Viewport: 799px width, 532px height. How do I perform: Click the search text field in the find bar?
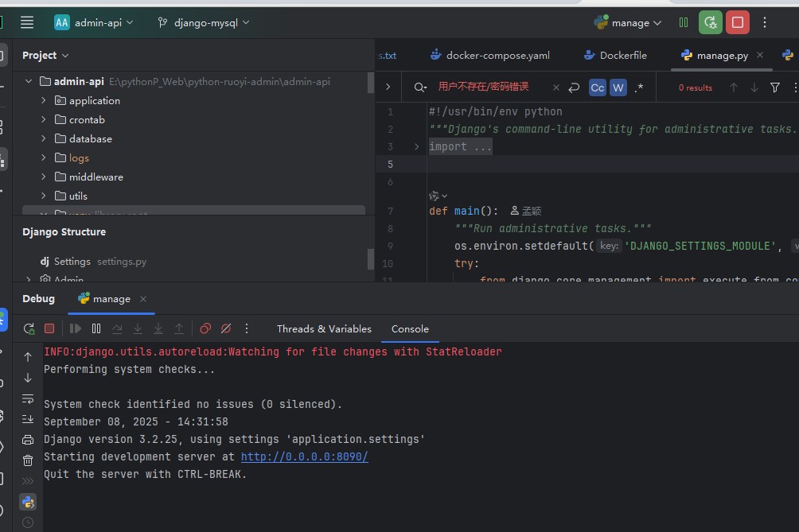pyautogui.click(x=485, y=87)
